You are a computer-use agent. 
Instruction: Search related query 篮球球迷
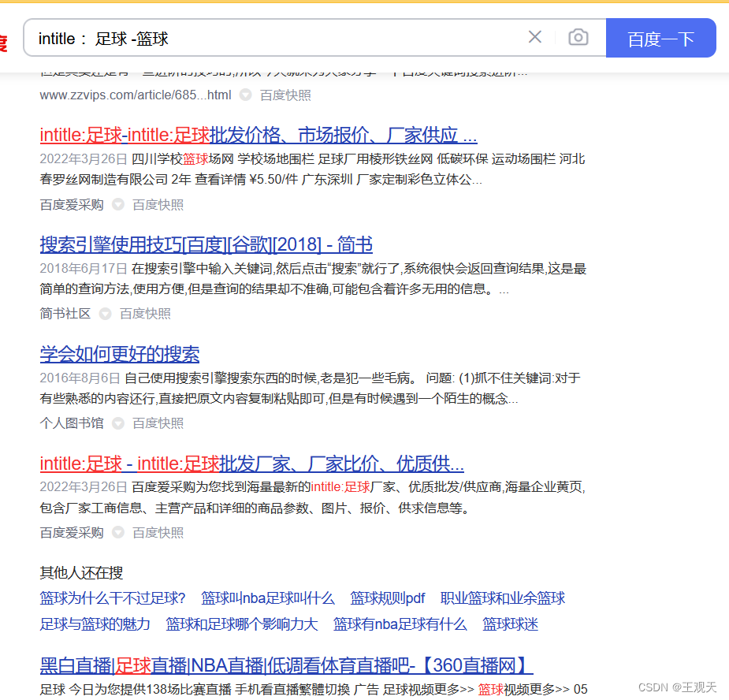coord(510,624)
